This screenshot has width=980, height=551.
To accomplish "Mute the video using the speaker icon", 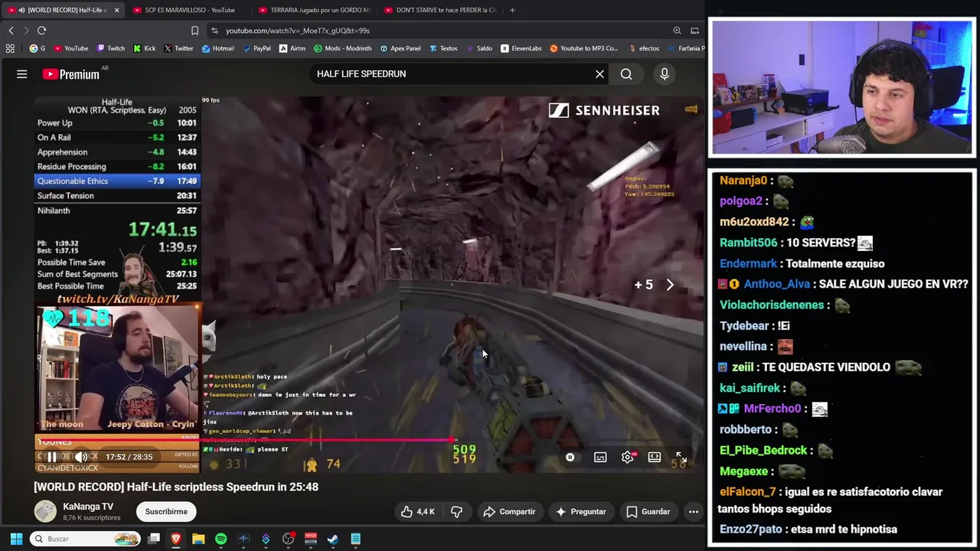I will (x=81, y=457).
